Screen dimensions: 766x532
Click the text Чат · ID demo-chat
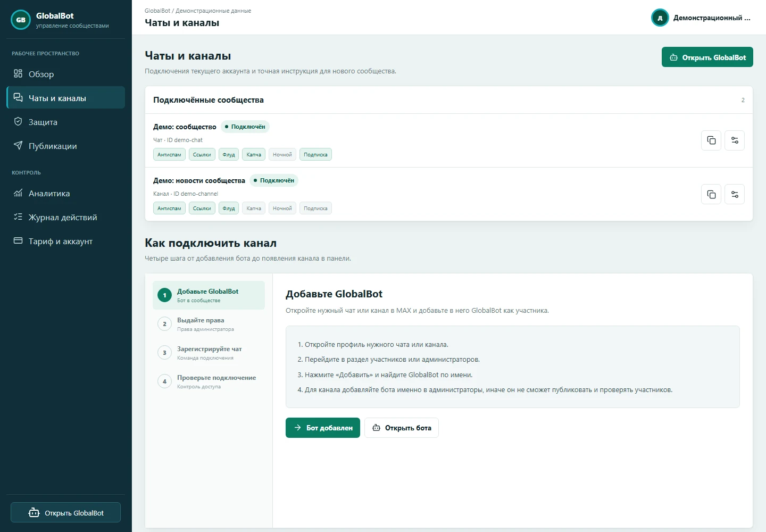tap(178, 140)
